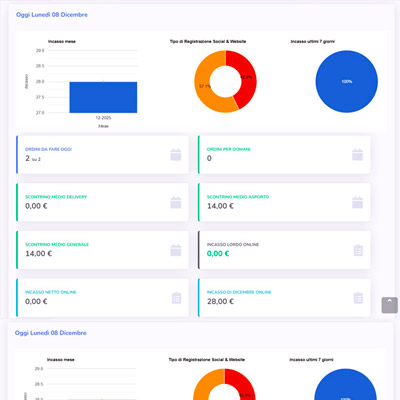Image resolution: width=400 pixels, height=400 pixels.
Task: Click the lower 'Incasso ultimi 7 giorni' title
Action: (x=311, y=360)
